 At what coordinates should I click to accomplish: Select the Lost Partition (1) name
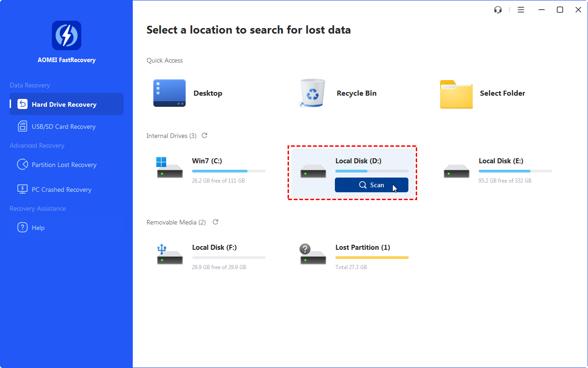click(x=363, y=247)
